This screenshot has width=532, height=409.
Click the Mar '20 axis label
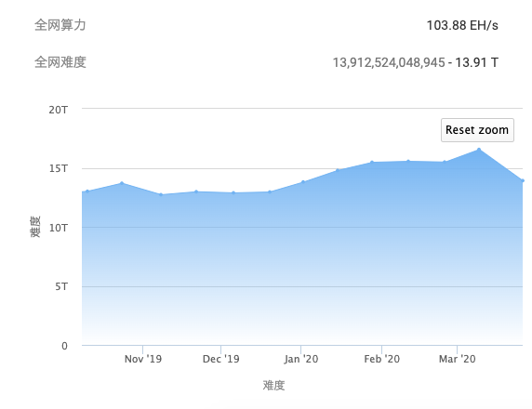(457, 359)
